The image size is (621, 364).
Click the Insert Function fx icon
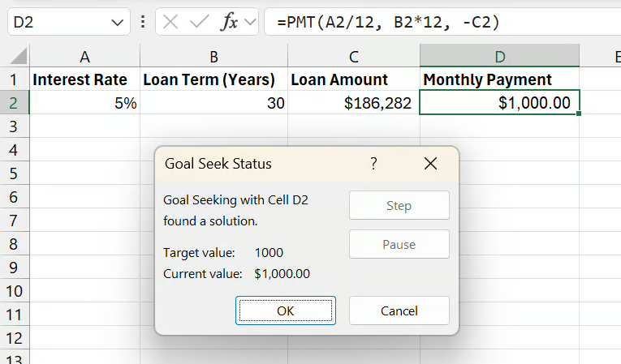click(230, 22)
